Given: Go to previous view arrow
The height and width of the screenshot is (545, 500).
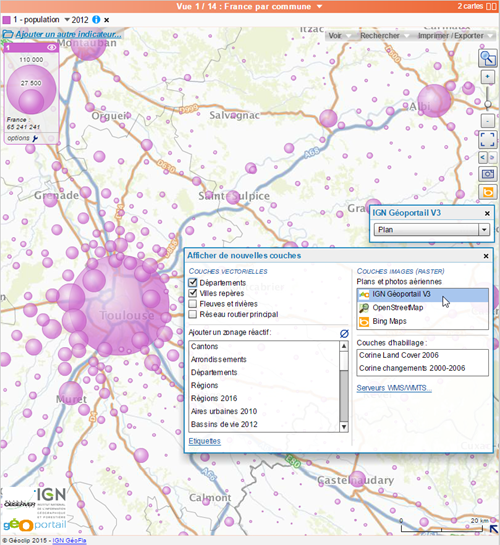Looking at the screenshot, I should (483, 157).
